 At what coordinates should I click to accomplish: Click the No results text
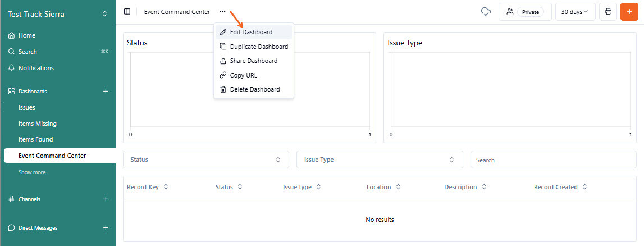click(380, 220)
